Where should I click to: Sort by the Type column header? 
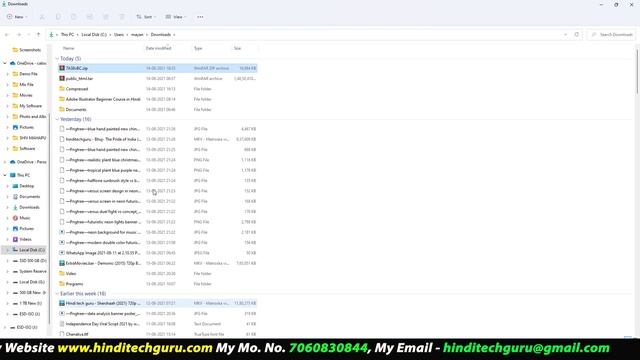pos(198,48)
